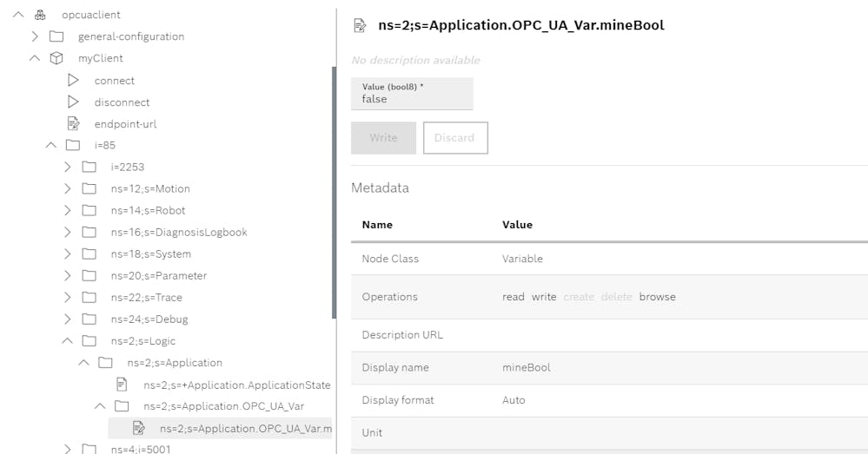Image resolution: width=868 pixels, height=454 pixels.
Task: Select the ns=18;s=System tree item
Action: (x=150, y=253)
